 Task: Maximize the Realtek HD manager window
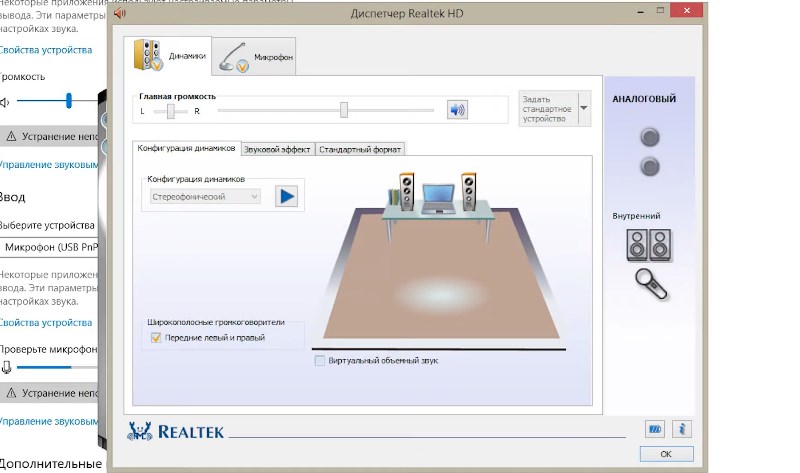click(660, 10)
